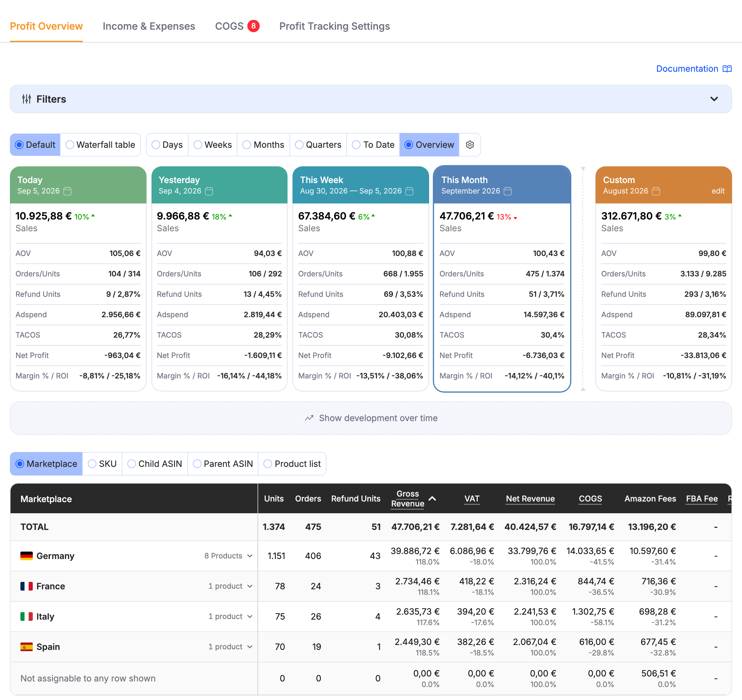Screen dimensions: 742x700
Task: Click the Germany flag icon
Action: click(27, 556)
